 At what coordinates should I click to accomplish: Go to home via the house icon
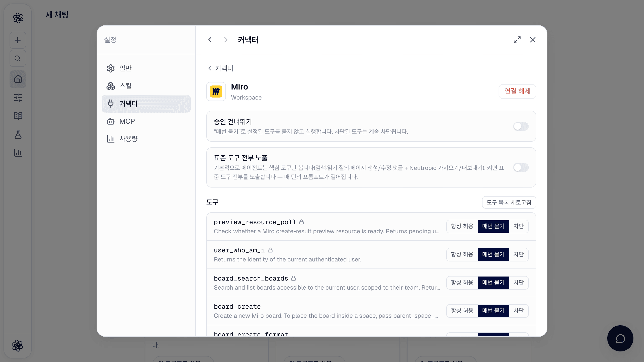click(18, 79)
